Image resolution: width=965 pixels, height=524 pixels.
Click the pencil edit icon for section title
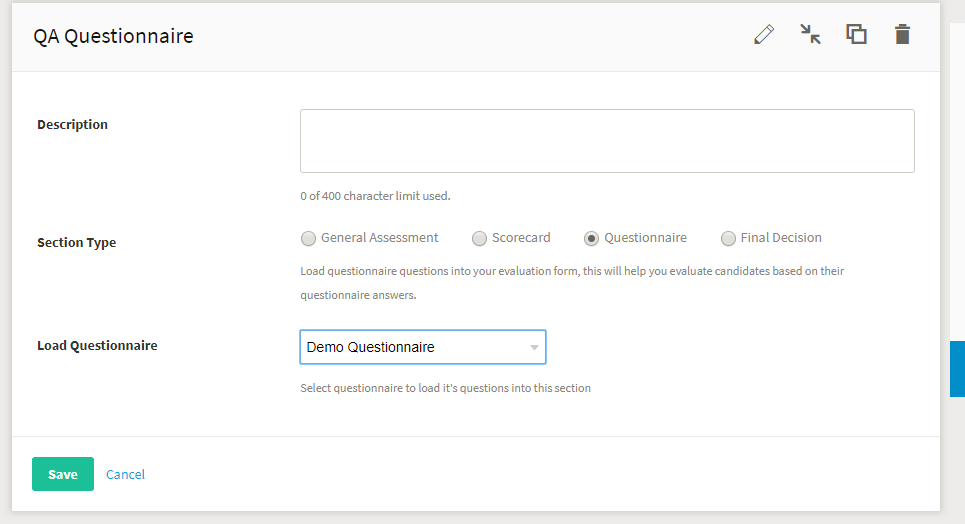[764, 34]
